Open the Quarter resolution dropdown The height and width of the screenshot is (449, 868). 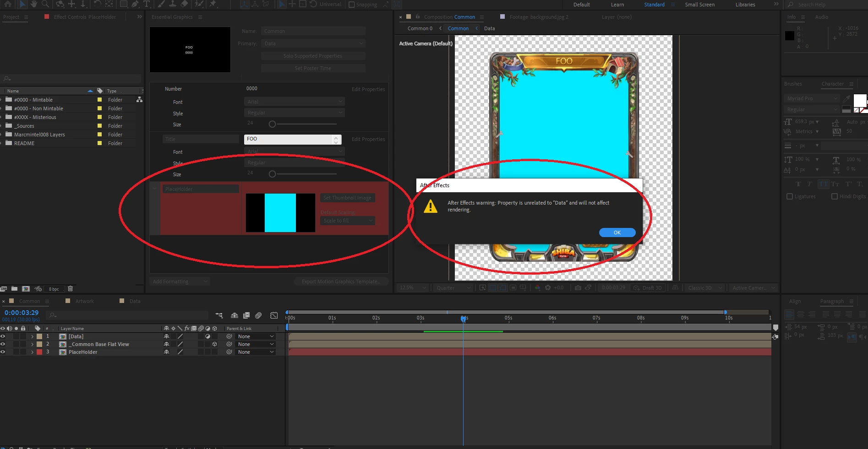pos(453,288)
